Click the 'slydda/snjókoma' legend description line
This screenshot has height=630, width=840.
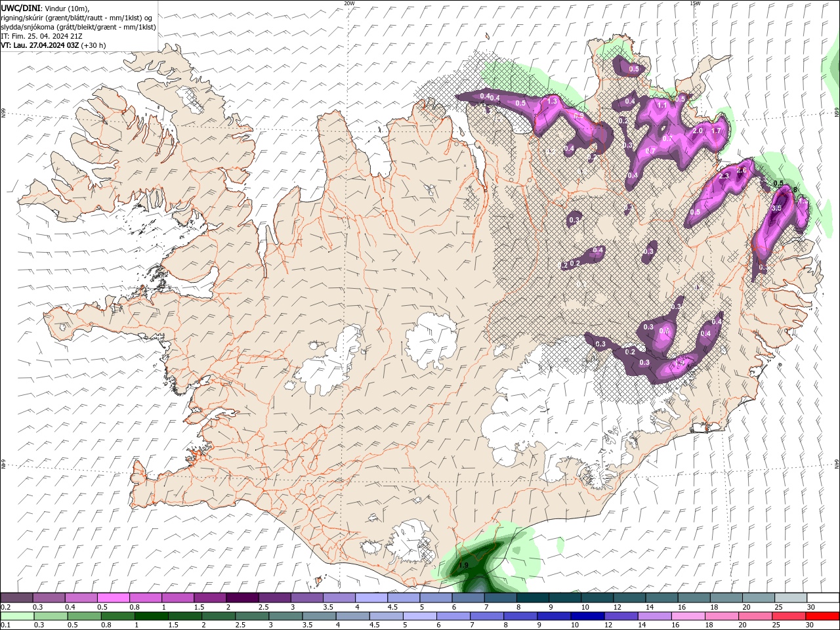(78, 27)
